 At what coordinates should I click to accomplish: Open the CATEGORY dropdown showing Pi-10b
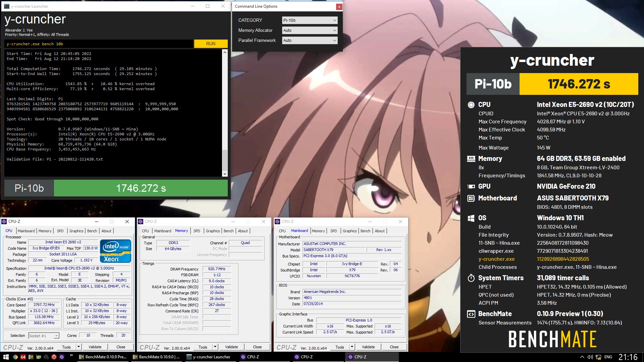point(310,20)
